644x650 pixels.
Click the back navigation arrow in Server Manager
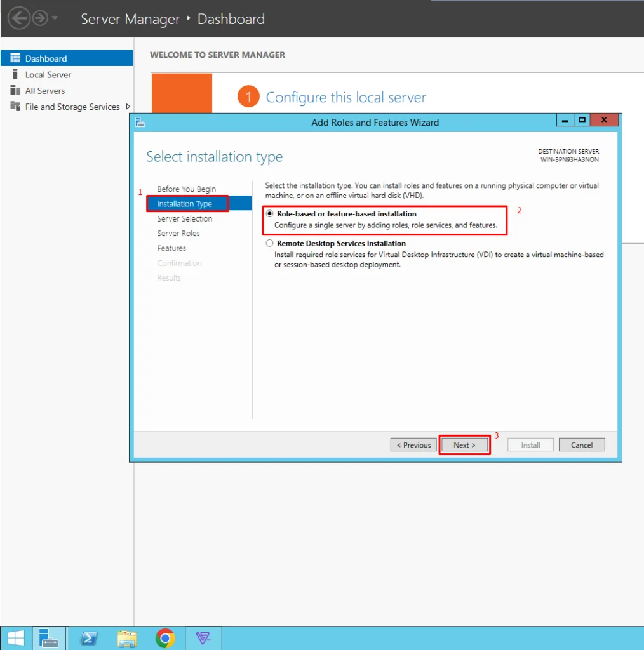click(18, 18)
